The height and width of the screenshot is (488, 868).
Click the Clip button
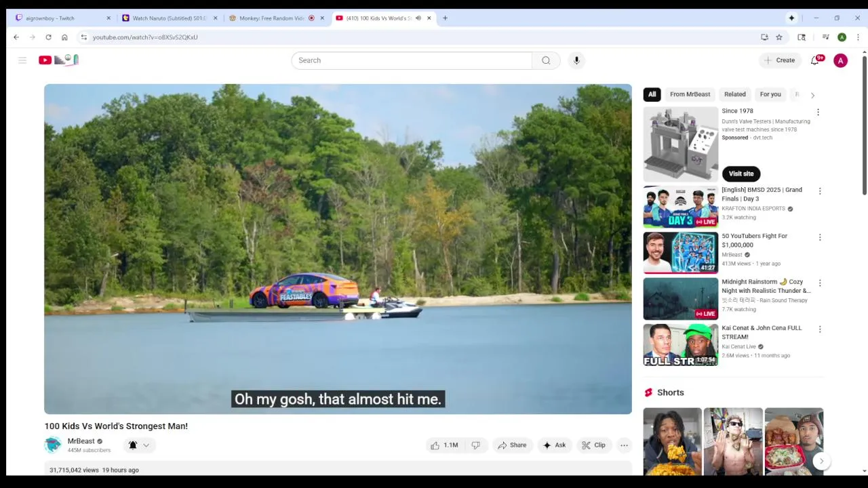pyautogui.click(x=593, y=445)
